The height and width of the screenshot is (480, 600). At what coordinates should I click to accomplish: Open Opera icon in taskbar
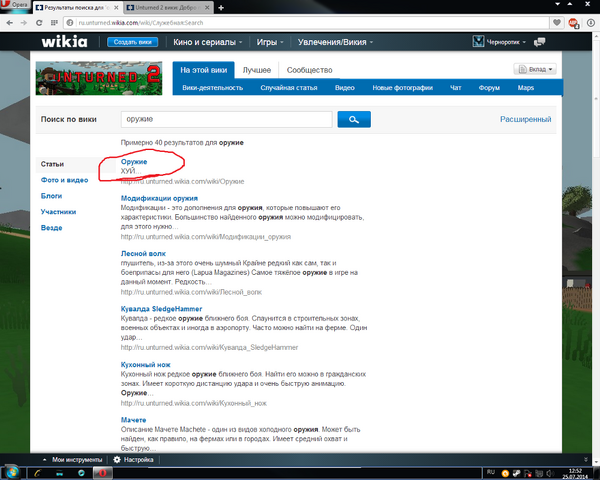[x=103, y=473]
